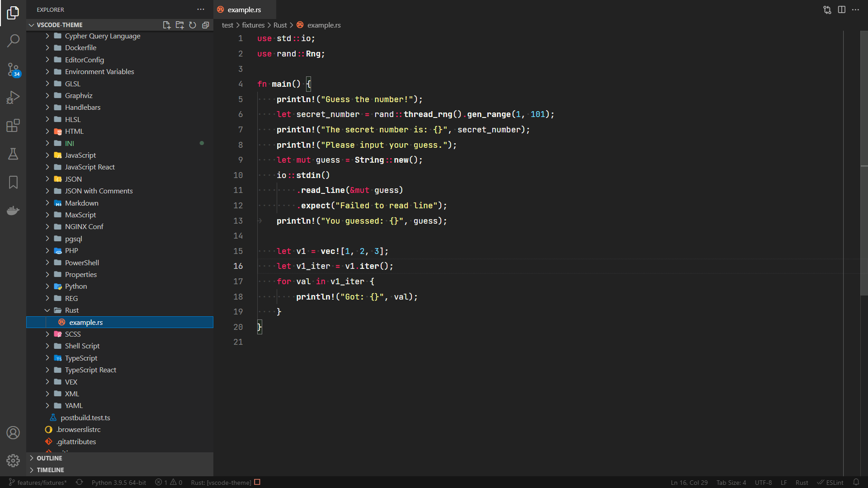Expand the Python folder
The width and height of the screenshot is (868, 488).
point(76,286)
